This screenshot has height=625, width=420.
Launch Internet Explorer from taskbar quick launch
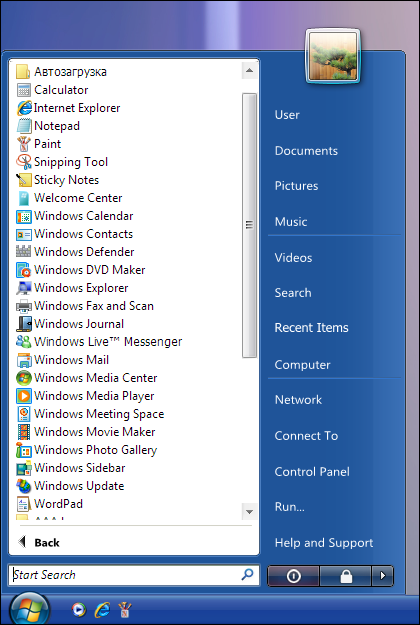click(102, 609)
